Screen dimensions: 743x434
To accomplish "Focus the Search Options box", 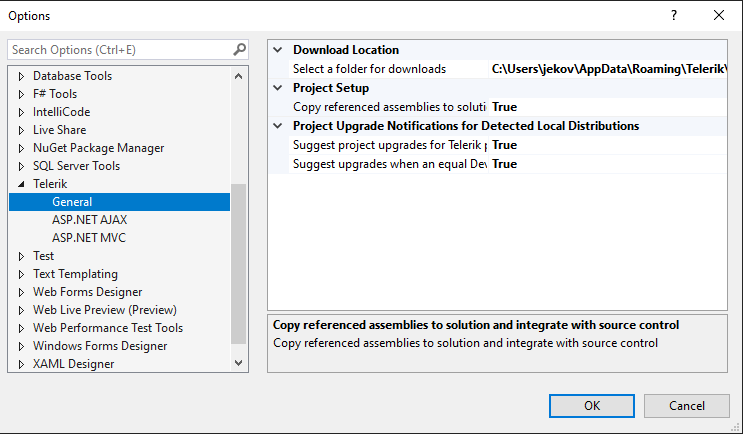I will pos(118,49).
